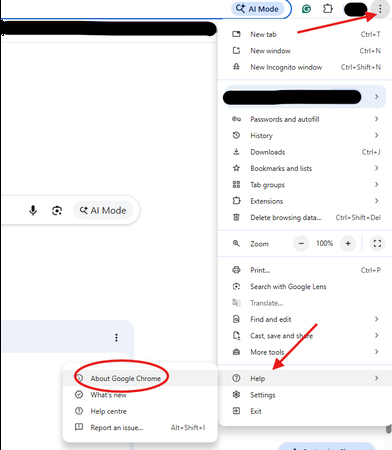Click the Help centre question mark icon
Screen dimensions: 392x450
pos(79,411)
